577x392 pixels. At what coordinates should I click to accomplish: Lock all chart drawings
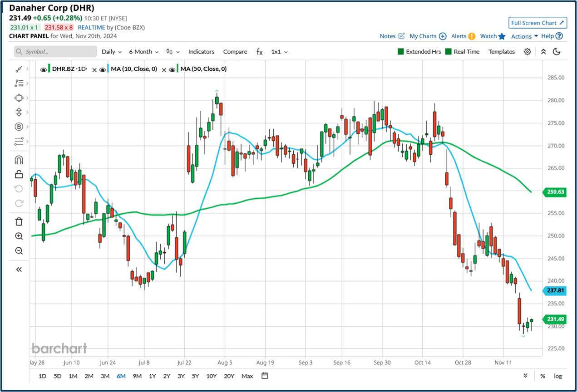(x=19, y=174)
